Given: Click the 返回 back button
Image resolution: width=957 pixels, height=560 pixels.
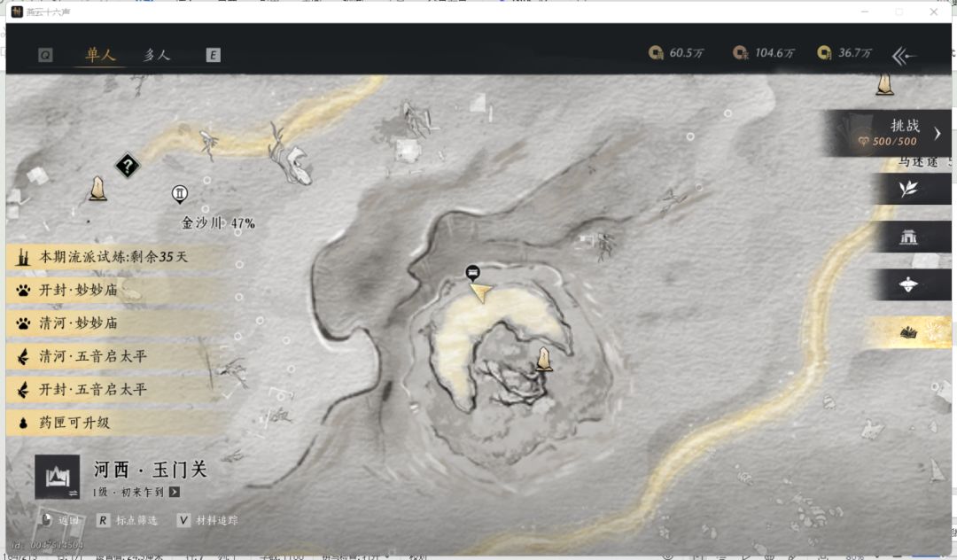Looking at the screenshot, I should (60, 520).
